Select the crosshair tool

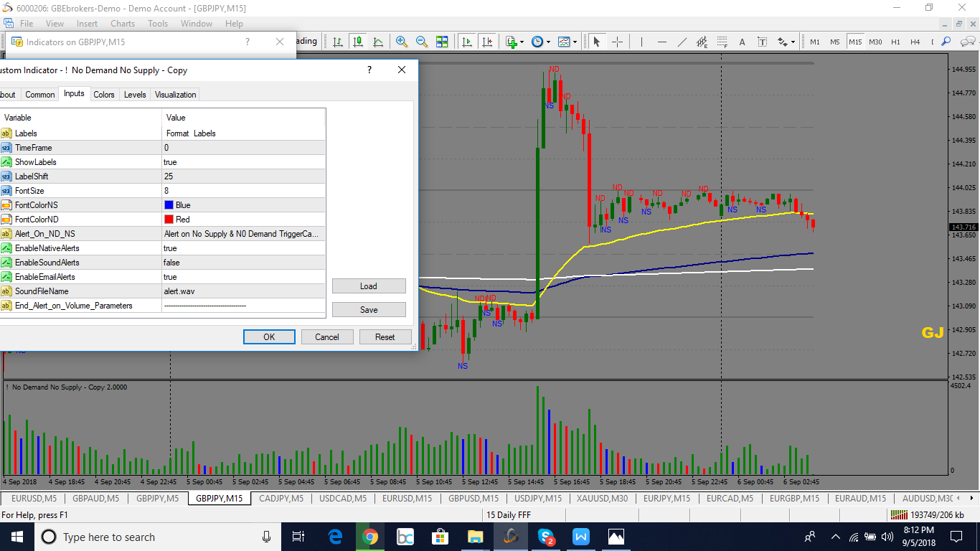click(x=617, y=42)
